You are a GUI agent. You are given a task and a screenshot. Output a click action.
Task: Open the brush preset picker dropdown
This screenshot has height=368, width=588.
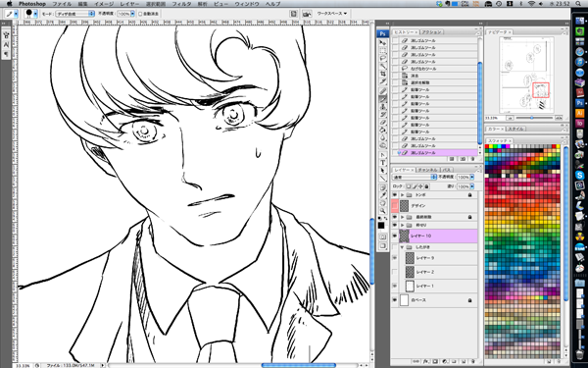point(35,14)
